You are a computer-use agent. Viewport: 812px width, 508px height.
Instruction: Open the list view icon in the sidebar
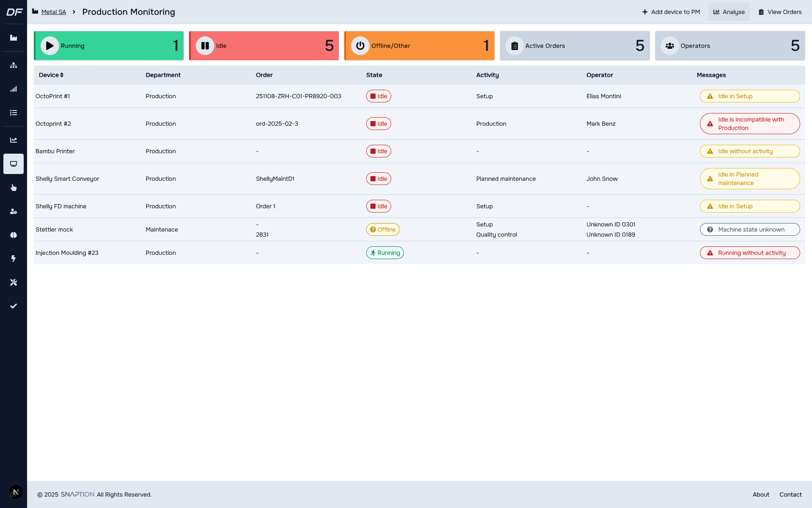[14, 113]
